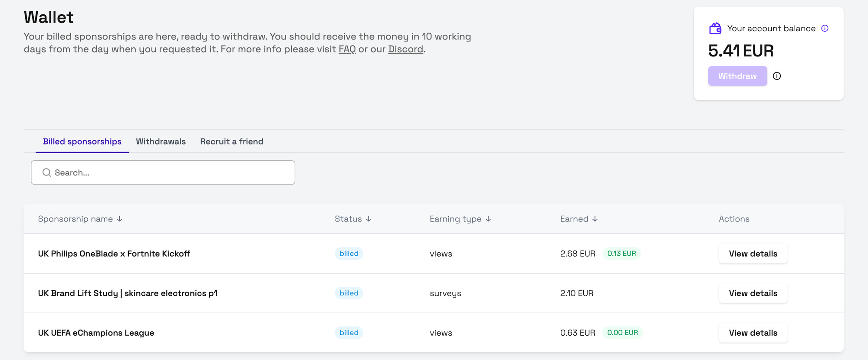The width and height of the screenshot is (868, 360).
Task: Focus the sponsorship search field
Action: click(x=169, y=173)
